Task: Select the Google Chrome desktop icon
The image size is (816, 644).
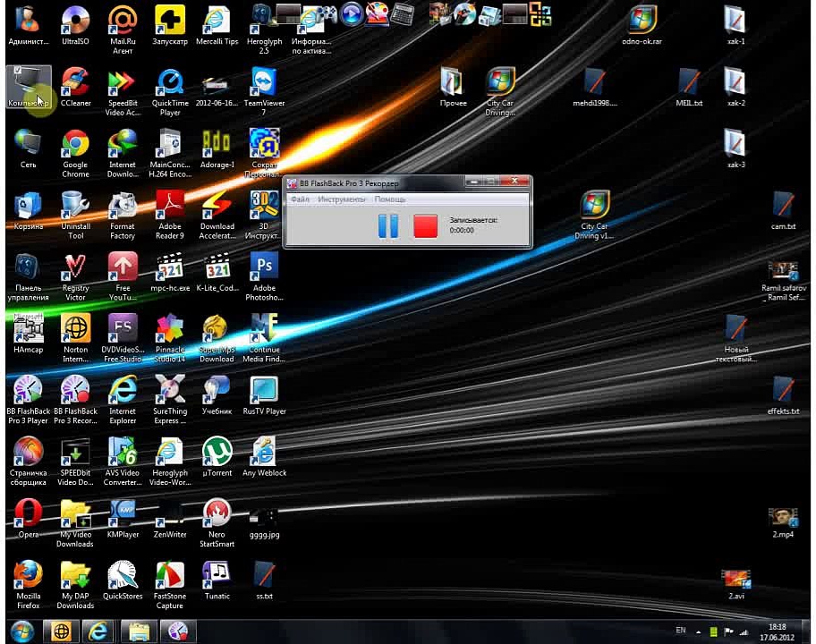Action: pos(75,154)
